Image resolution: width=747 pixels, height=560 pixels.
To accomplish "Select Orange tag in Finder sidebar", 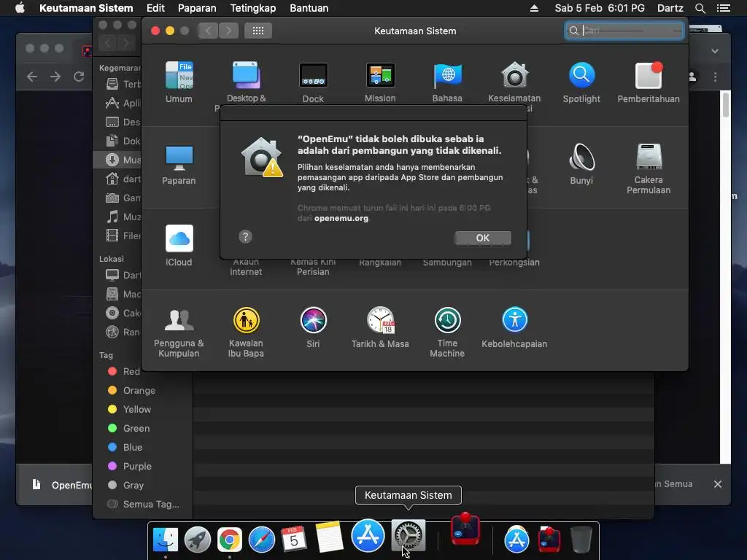I will coord(131,391).
